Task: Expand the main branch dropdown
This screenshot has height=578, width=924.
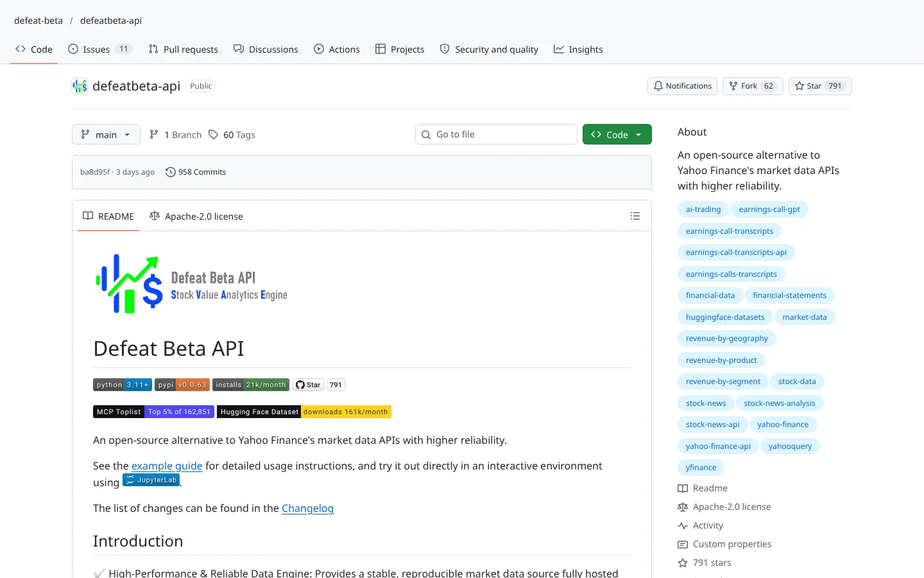Action: coord(106,134)
